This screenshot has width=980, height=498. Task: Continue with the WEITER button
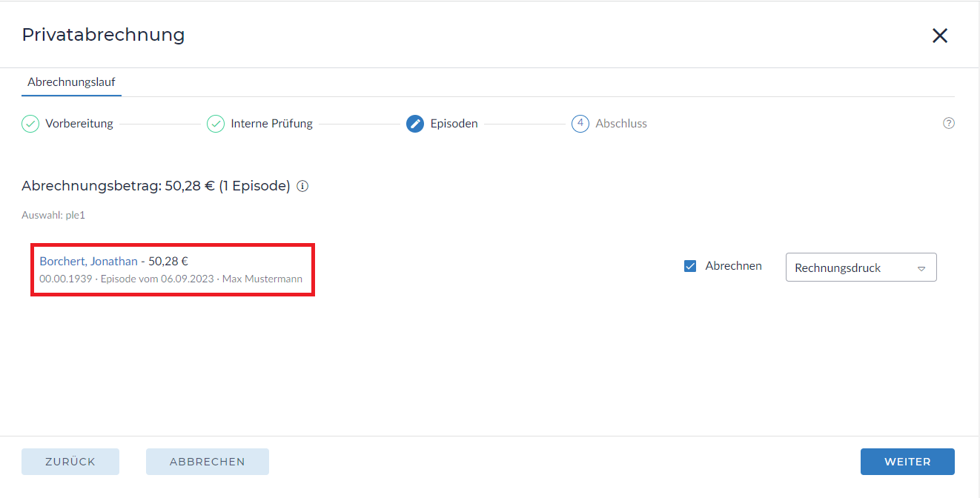(907, 461)
